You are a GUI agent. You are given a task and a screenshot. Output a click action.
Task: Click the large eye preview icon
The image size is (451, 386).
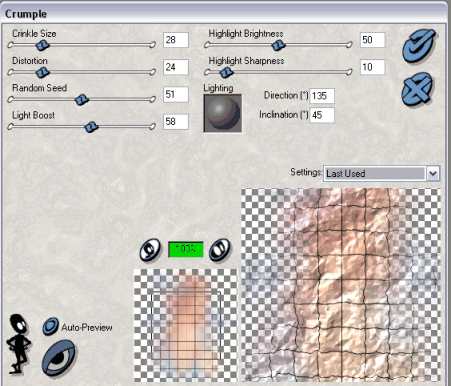pos(59,358)
